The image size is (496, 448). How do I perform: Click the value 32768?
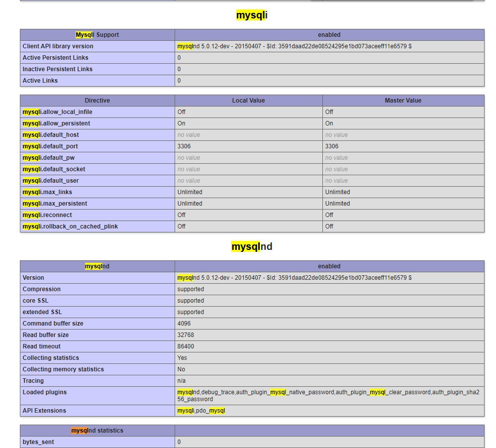pos(186,335)
